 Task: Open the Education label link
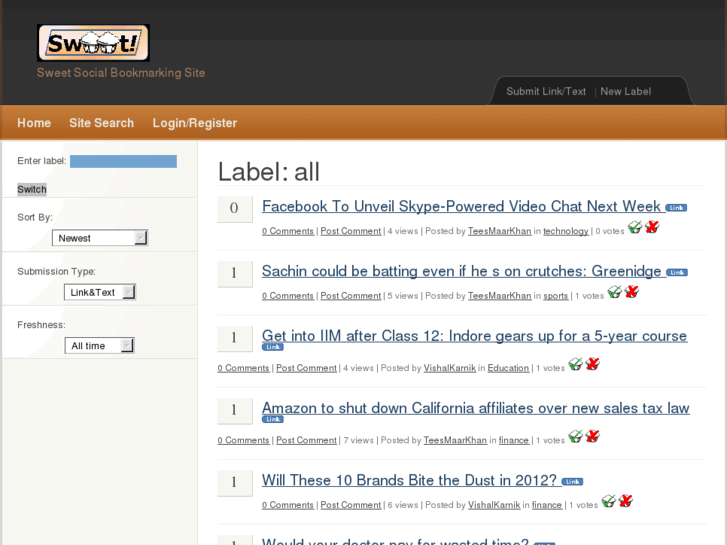tap(508, 368)
